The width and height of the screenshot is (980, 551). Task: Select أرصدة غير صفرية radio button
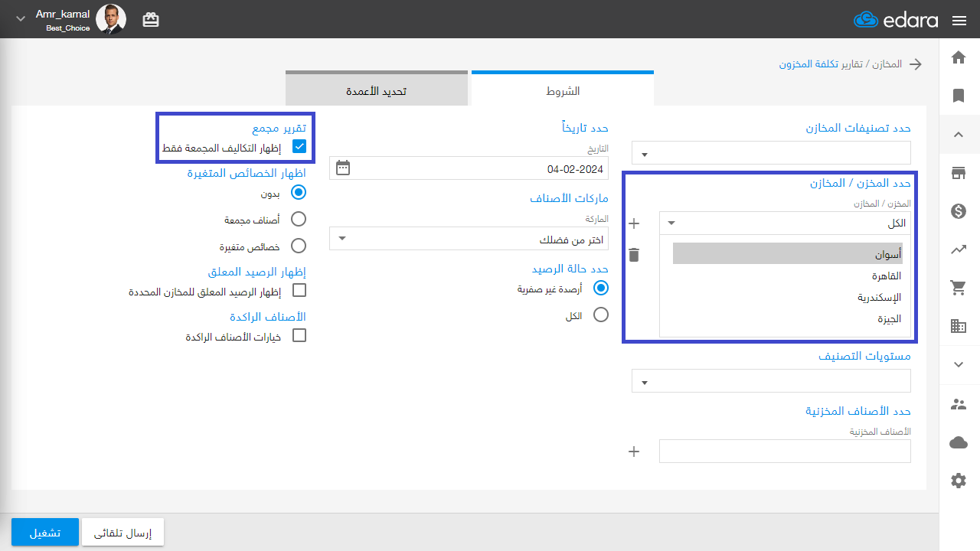pos(601,289)
